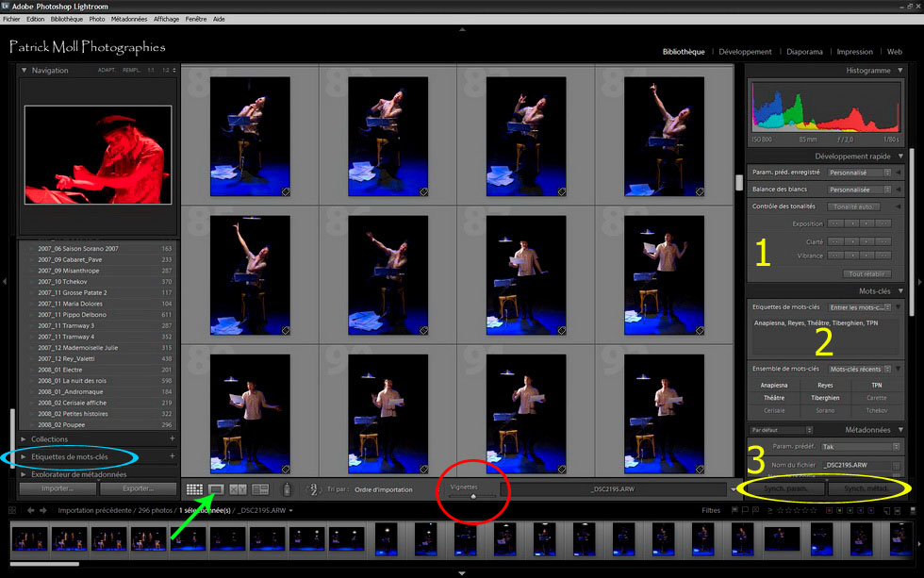Select the 2008_01 Electre folder

click(x=60, y=370)
